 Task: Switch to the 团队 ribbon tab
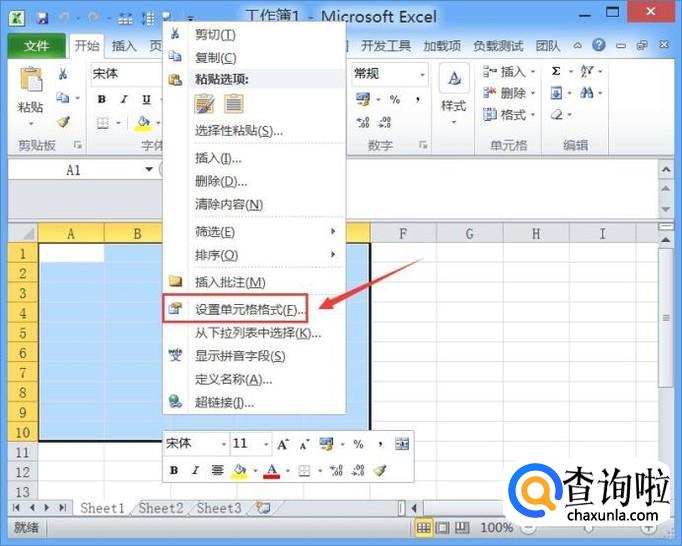click(x=548, y=46)
